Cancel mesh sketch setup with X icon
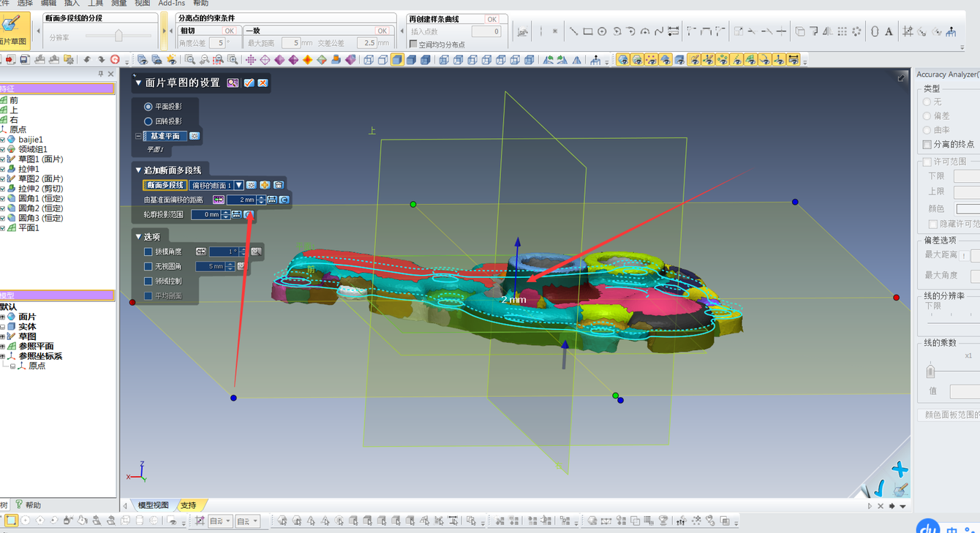Screen dimensions: 980x533 coord(263,83)
